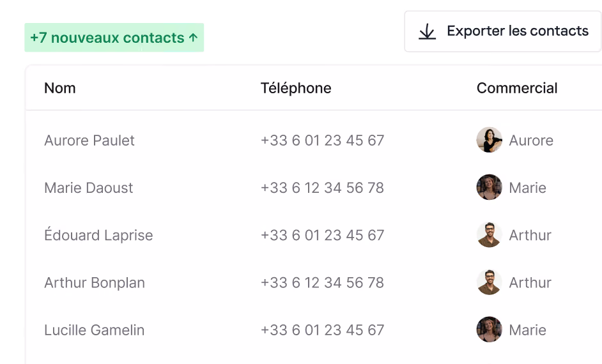Open Aurore's avatar in the first row

click(489, 140)
